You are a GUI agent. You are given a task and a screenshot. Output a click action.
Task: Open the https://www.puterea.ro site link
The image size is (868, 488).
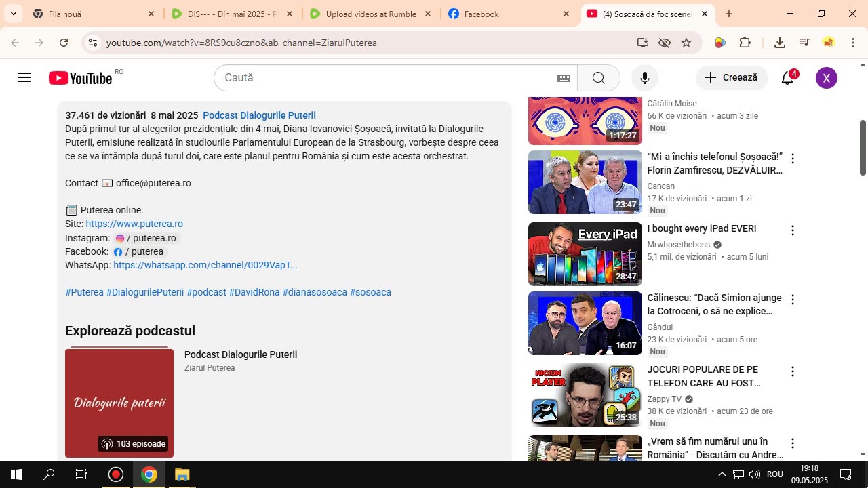134,224
